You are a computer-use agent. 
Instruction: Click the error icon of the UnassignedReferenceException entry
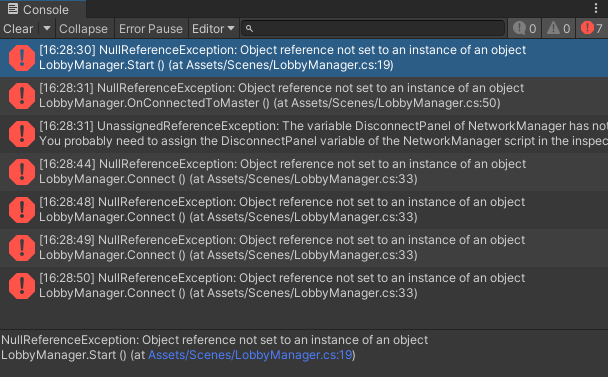(22, 134)
